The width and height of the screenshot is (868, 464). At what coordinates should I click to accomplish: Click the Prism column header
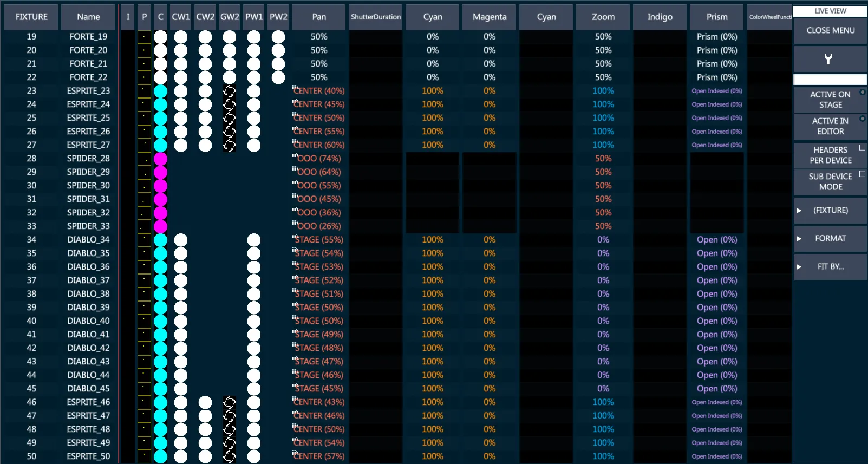coord(717,17)
